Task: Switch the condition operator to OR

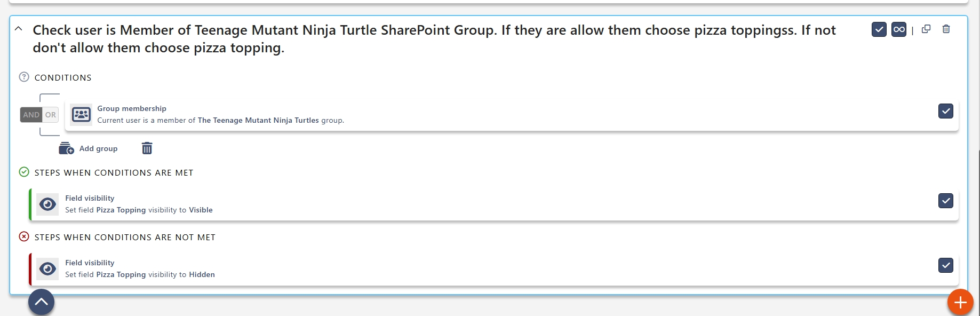Action: coord(51,115)
